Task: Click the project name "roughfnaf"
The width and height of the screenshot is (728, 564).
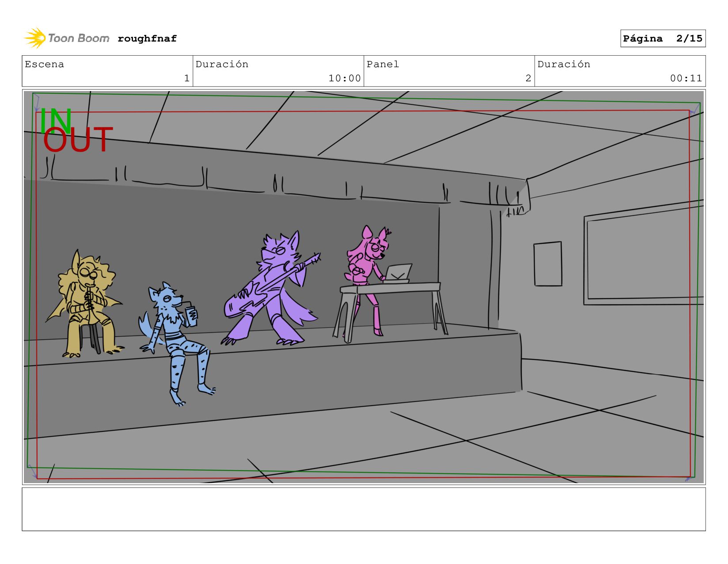Action: (x=147, y=38)
